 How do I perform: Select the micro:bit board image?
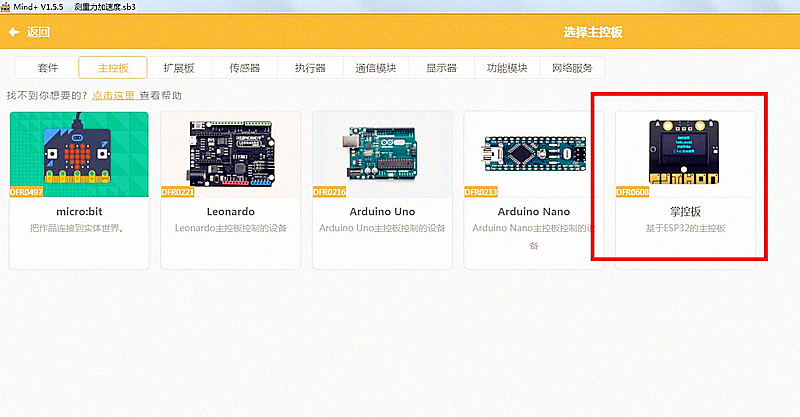pos(79,154)
